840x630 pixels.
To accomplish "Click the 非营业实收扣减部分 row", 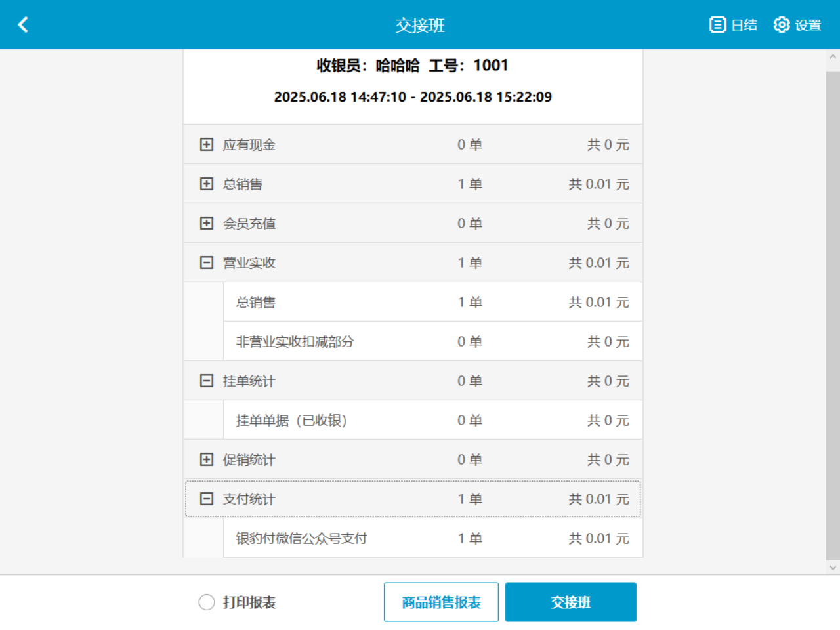I will click(295, 341).
